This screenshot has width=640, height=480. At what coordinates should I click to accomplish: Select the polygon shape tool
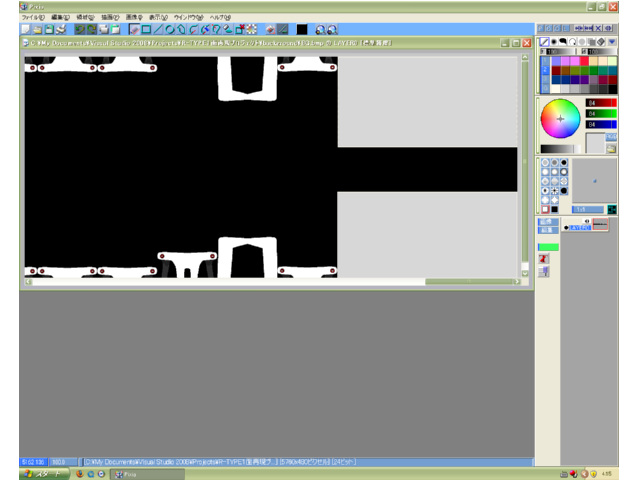point(181,29)
